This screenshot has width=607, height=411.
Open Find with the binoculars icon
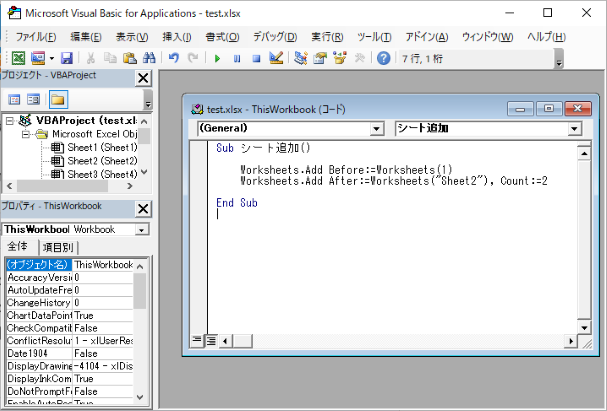149,58
